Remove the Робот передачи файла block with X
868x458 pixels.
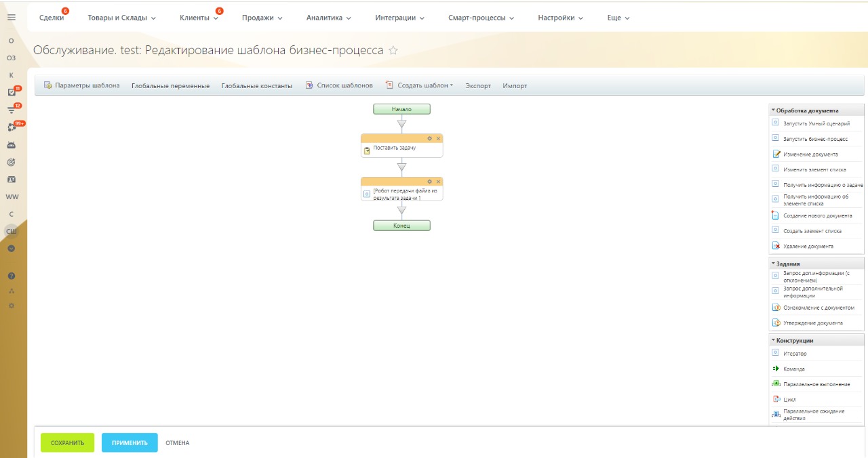tap(438, 182)
